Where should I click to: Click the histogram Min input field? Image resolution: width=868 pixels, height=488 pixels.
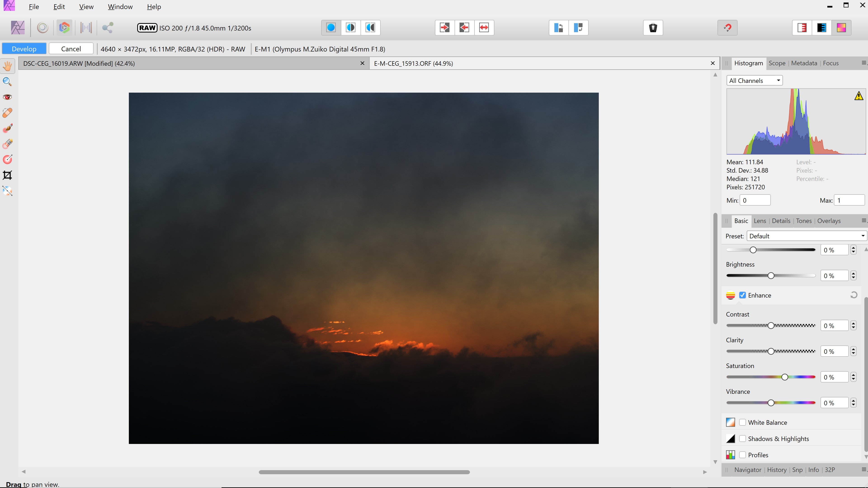pos(755,200)
